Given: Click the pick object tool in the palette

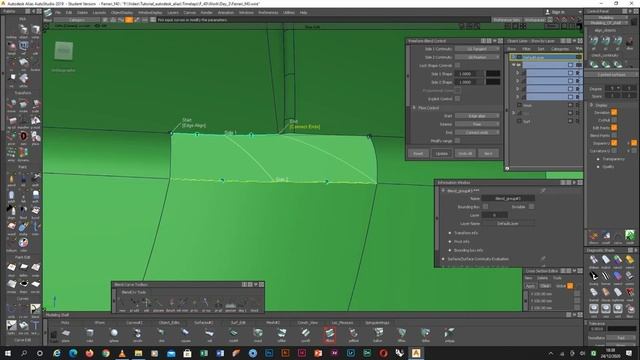Looking at the screenshot, I should pos(23,29).
